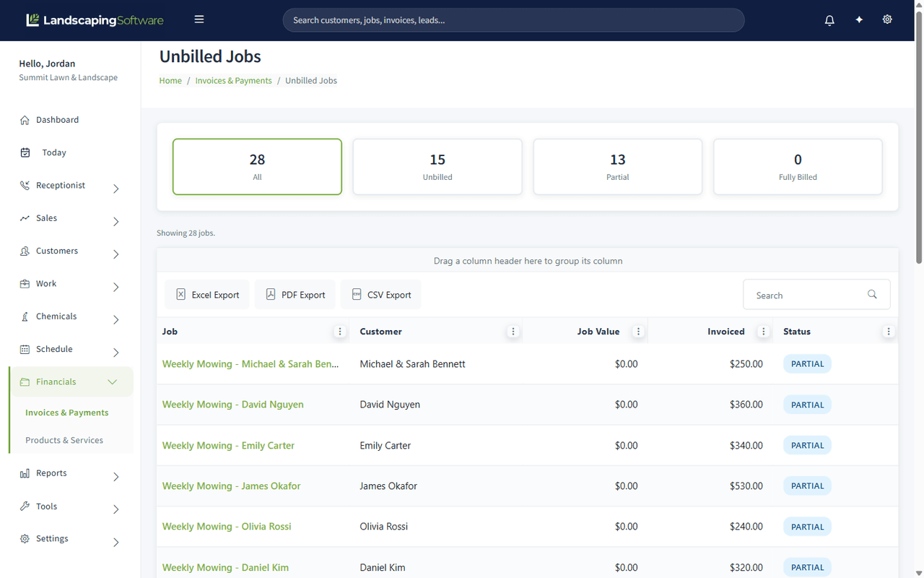This screenshot has width=924, height=578.
Task: Click the global search field
Action: (513, 20)
